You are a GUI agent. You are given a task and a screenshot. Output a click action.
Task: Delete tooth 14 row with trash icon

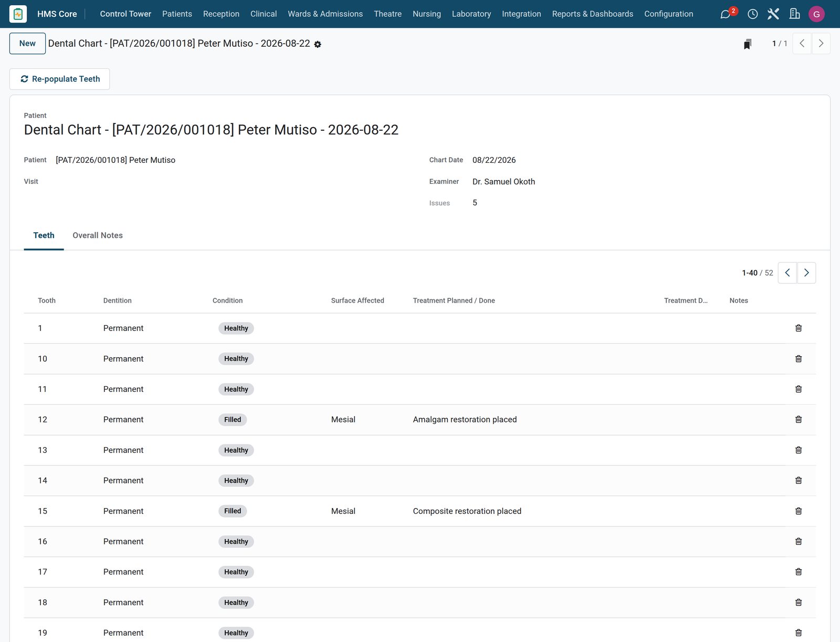pos(799,481)
